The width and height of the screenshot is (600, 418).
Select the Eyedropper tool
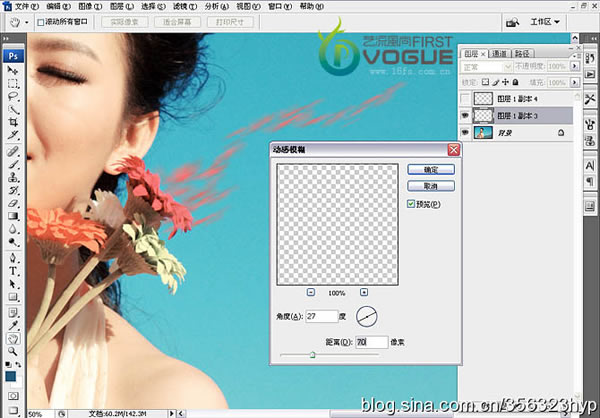(x=13, y=325)
